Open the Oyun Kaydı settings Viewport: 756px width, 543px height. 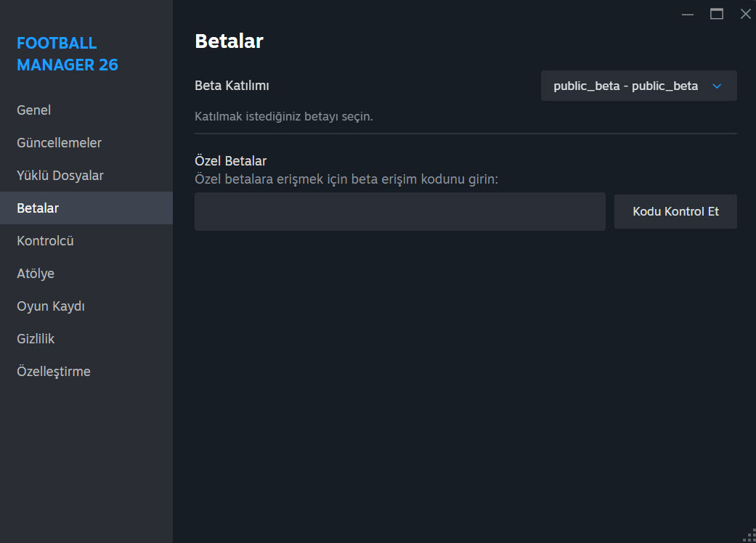pos(51,306)
